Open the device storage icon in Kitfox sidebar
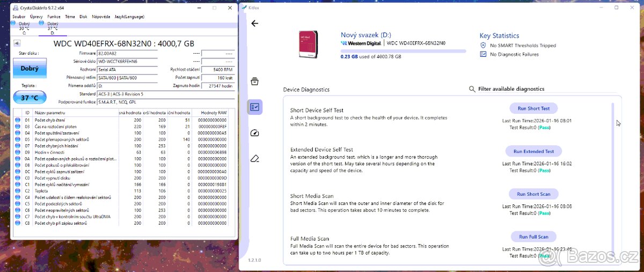The image size is (644, 272). coord(255,82)
